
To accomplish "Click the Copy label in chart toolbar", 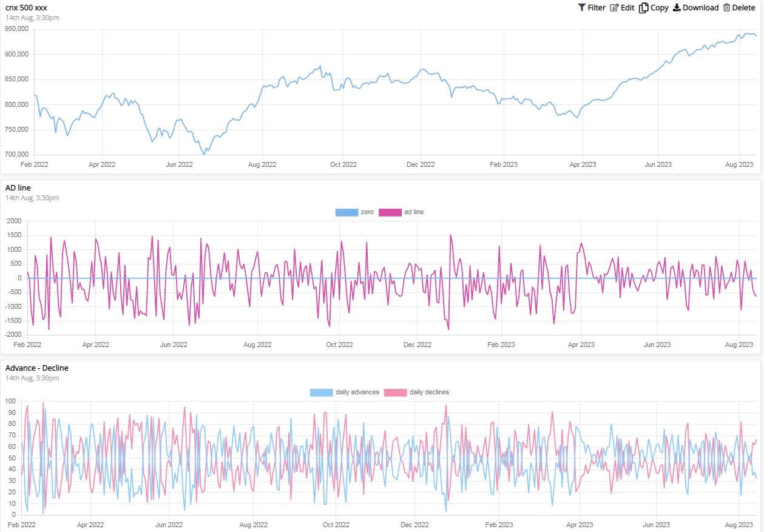I will pos(659,8).
